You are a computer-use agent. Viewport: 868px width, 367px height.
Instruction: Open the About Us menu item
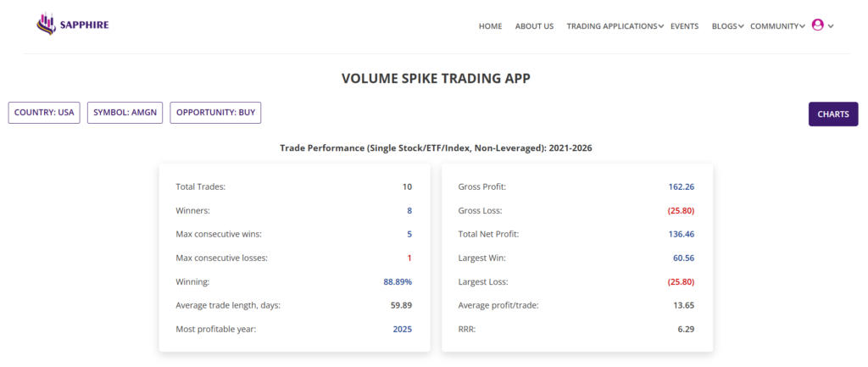[534, 26]
